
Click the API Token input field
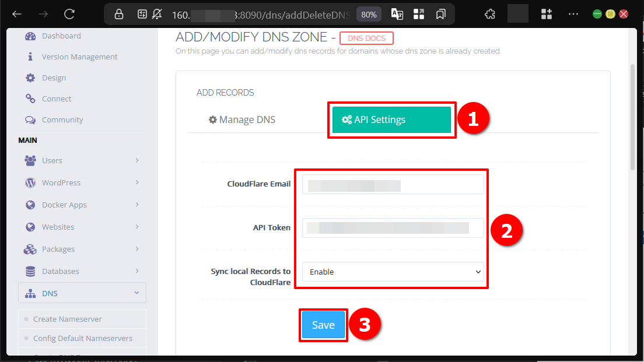tap(393, 228)
